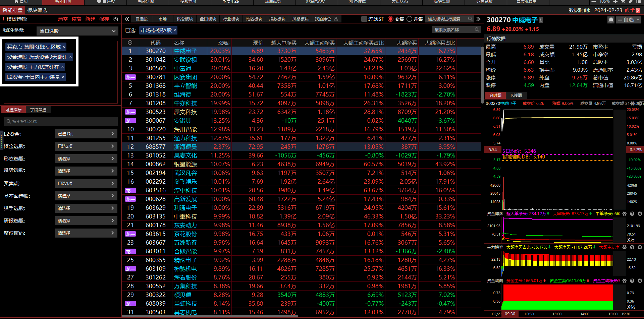
Task: Toggle the 过滤ST checkbox
Action: pyautogui.click(x=364, y=19)
